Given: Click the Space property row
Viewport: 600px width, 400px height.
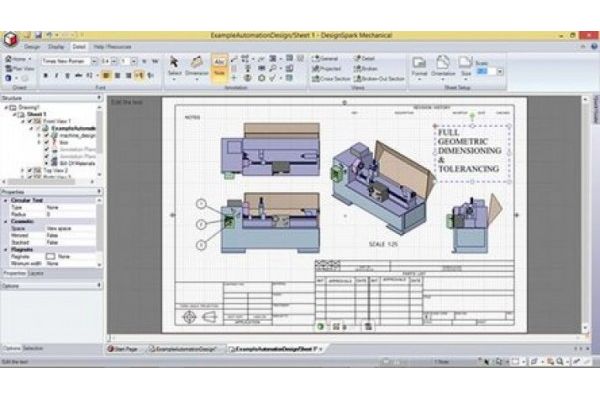Looking at the screenshot, I should coord(51,229).
